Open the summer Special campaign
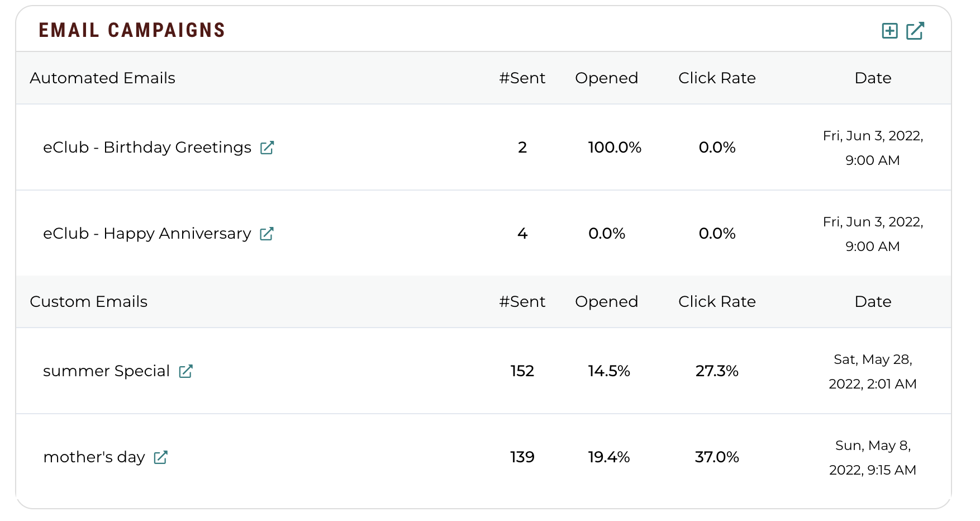The height and width of the screenshot is (521, 980). click(x=107, y=371)
